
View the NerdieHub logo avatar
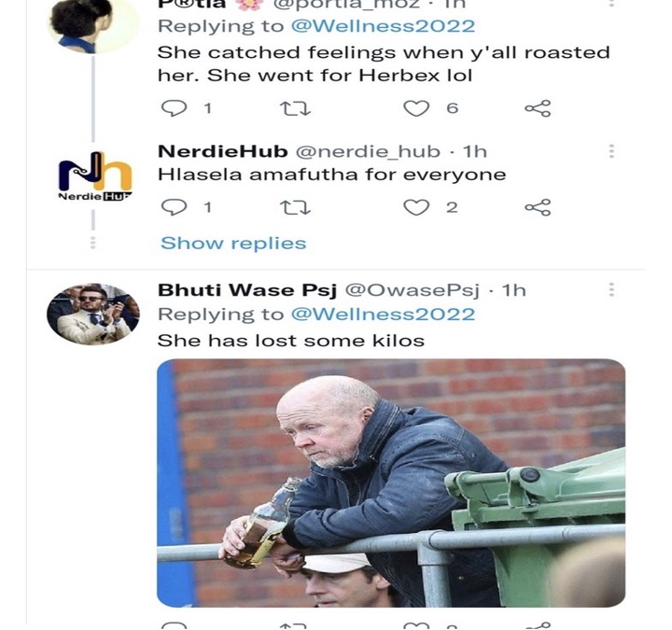(x=94, y=176)
